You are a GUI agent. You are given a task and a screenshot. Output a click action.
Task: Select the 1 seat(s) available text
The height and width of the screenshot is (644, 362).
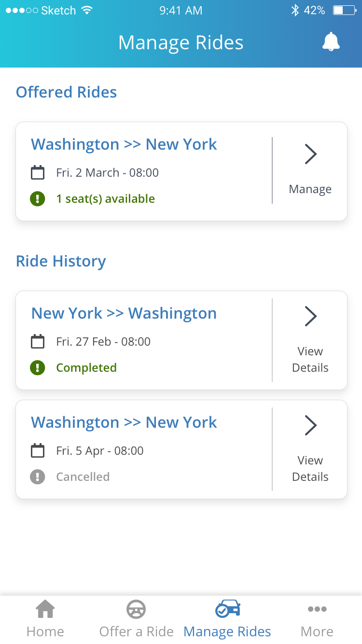(106, 199)
